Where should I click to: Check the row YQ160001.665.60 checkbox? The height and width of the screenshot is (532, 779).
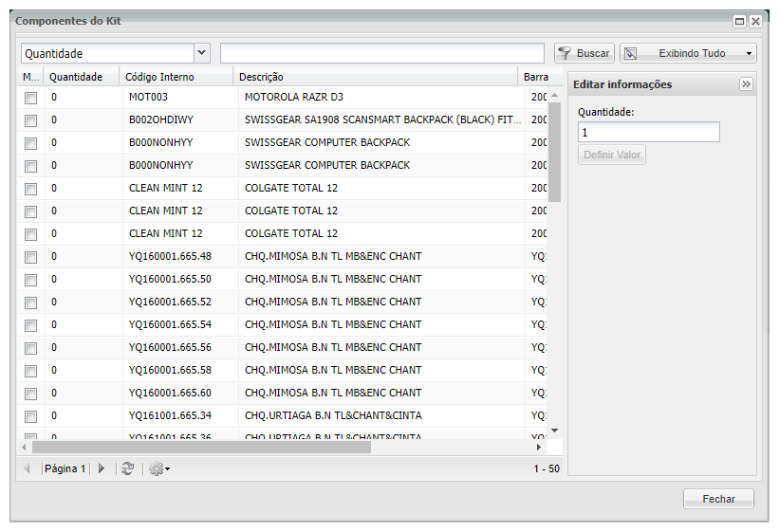coord(30,394)
